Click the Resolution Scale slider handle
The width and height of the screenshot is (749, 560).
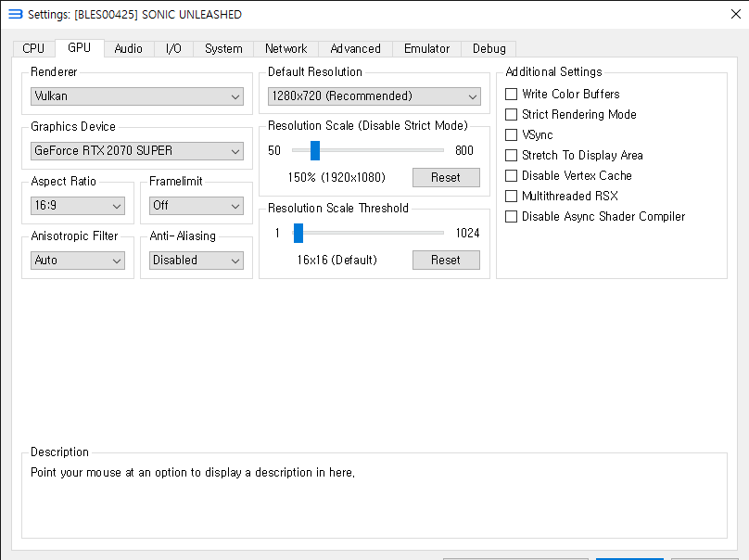315,150
